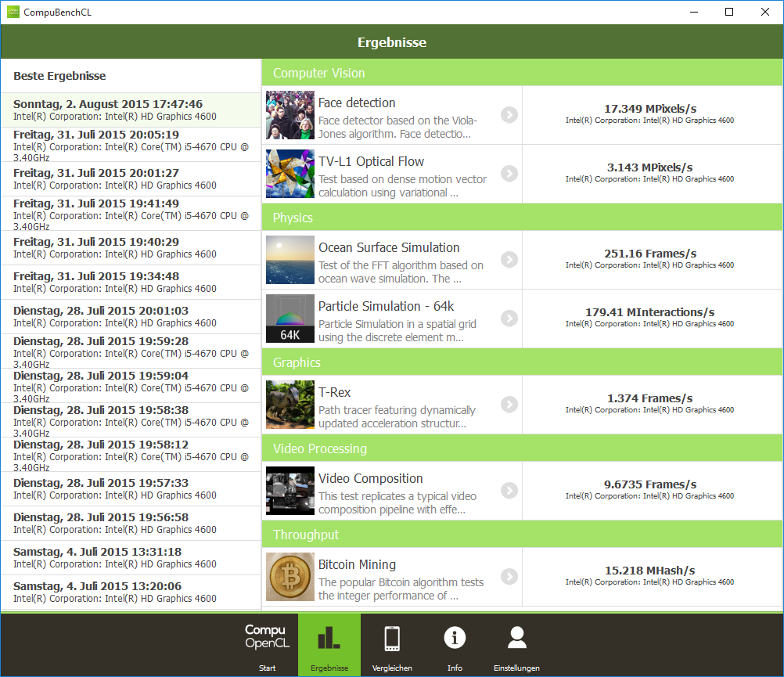Click the T-Rex test title
Viewport: 784px width, 677px height.
(x=335, y=392)
